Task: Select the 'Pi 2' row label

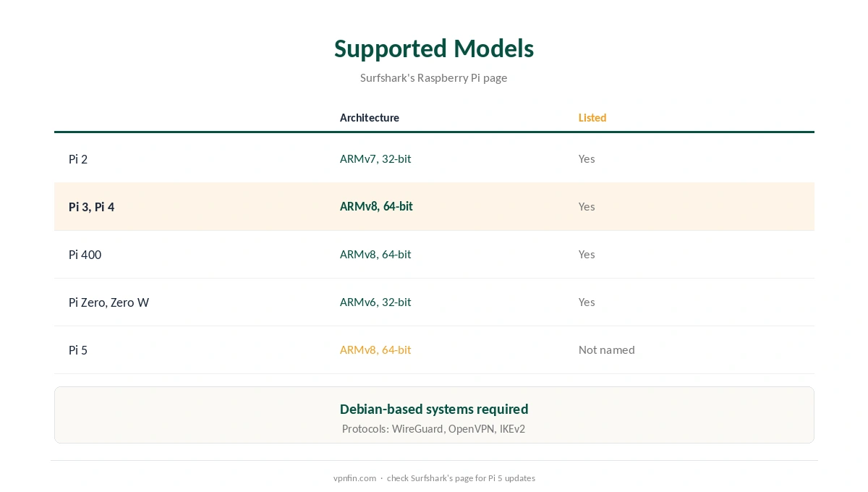Action: click(x=78, y=159)
